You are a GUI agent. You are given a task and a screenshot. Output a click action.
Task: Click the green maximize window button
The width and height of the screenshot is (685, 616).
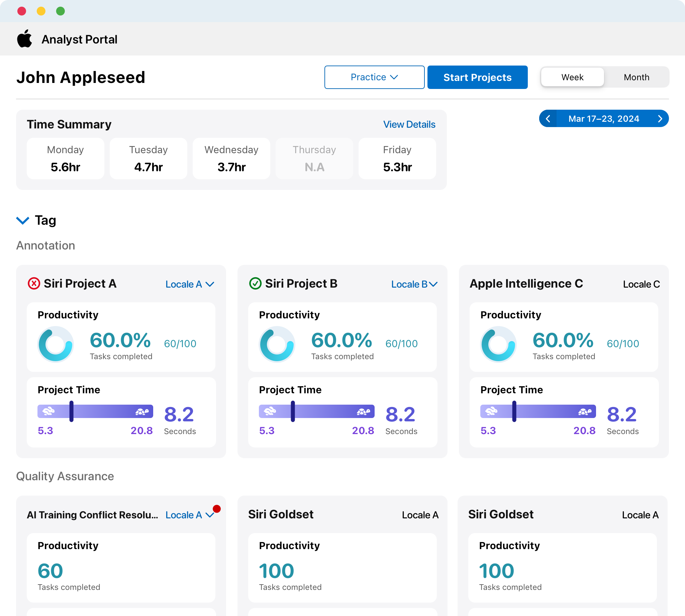pos(60,11)
